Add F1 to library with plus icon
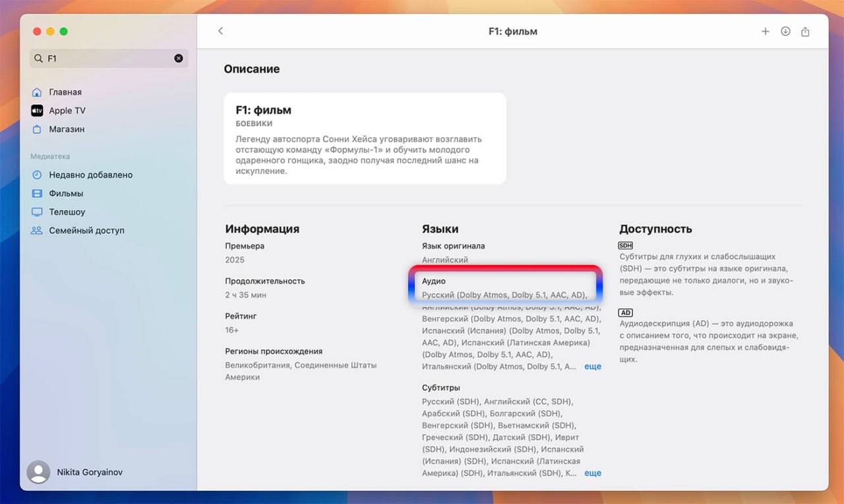Screen dimensions: 844x504 click(765, 31)
